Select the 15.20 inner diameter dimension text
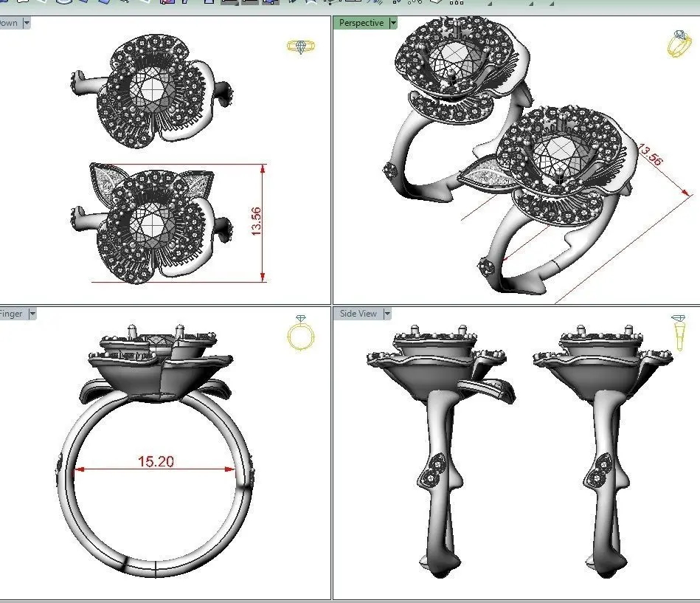 click(x=156, y=461)
